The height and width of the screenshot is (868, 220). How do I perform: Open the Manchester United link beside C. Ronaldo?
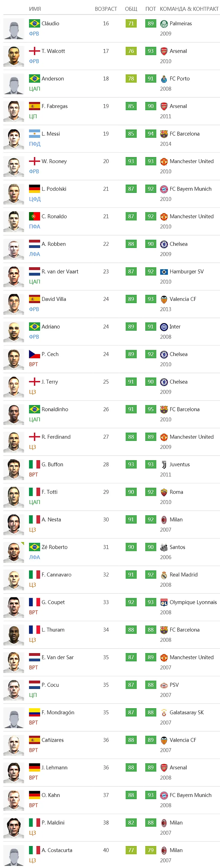pos(191,216)
